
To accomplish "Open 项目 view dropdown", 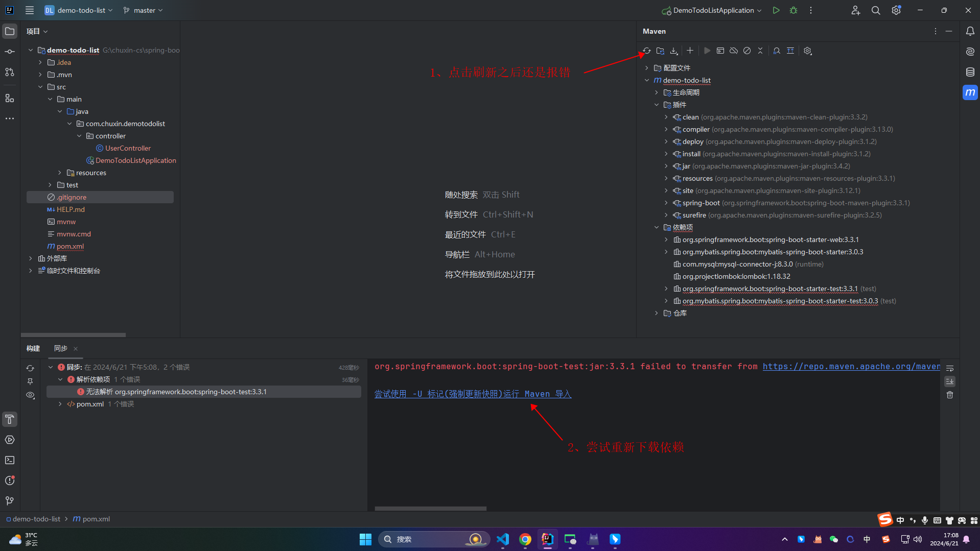I will (37, 31).
